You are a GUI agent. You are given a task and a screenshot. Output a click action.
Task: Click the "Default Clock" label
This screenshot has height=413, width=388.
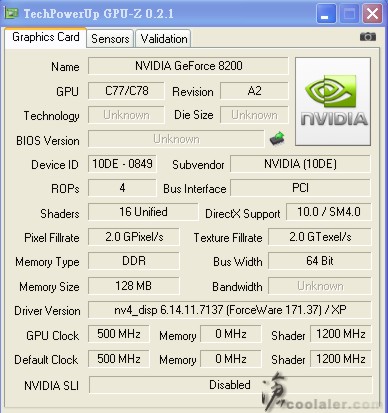(46, 360)
